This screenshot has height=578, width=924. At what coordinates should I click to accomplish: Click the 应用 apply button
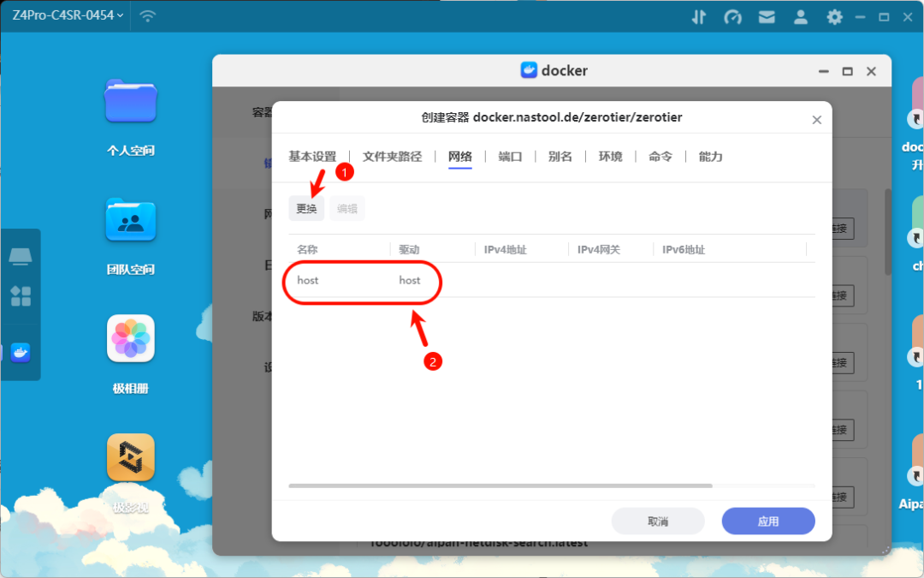click(767, 521)
